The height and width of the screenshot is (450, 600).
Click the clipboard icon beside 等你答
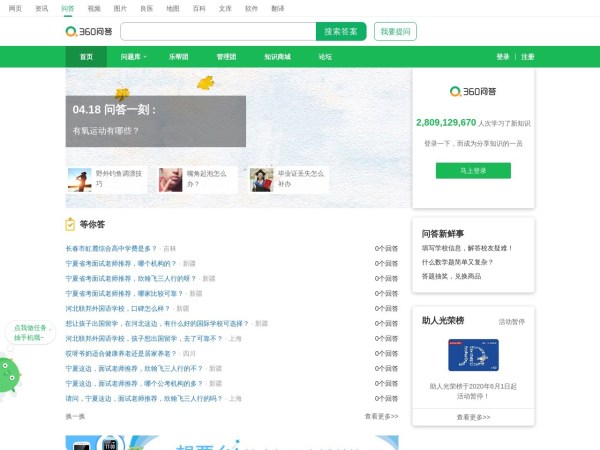click(70, 224)
